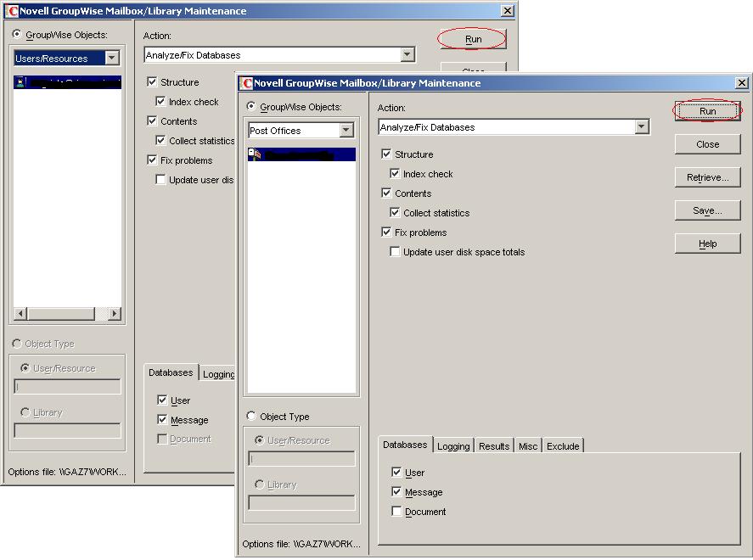The height and width of the screenshot is (560, 753).
Task: Uncheck Structure in the back window
Action: click(152, 82)
